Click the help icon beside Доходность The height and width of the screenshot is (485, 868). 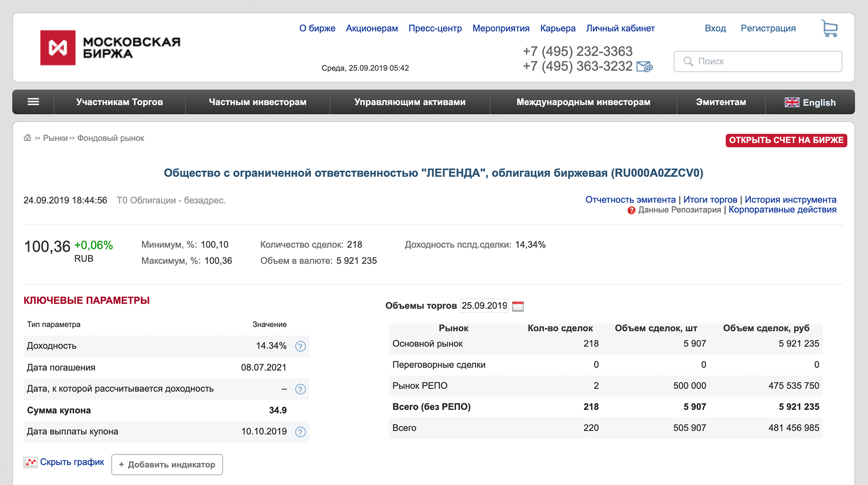pyautogui.click(x=300, y=346)
